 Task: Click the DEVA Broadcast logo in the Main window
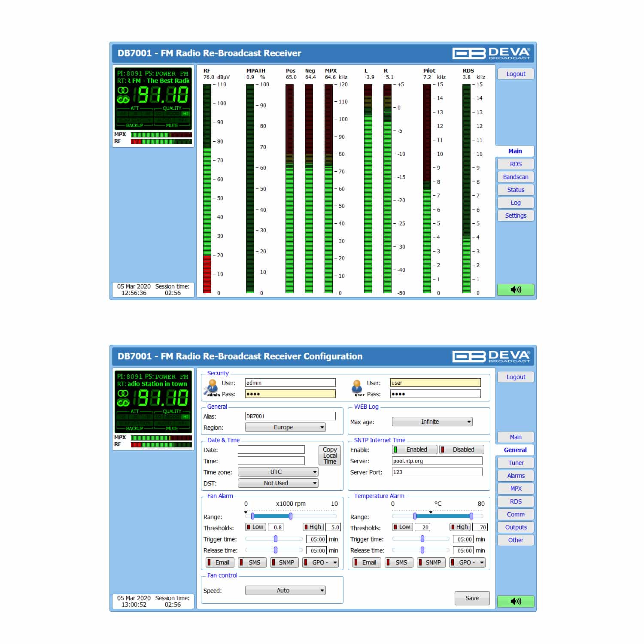pos(492,53)
